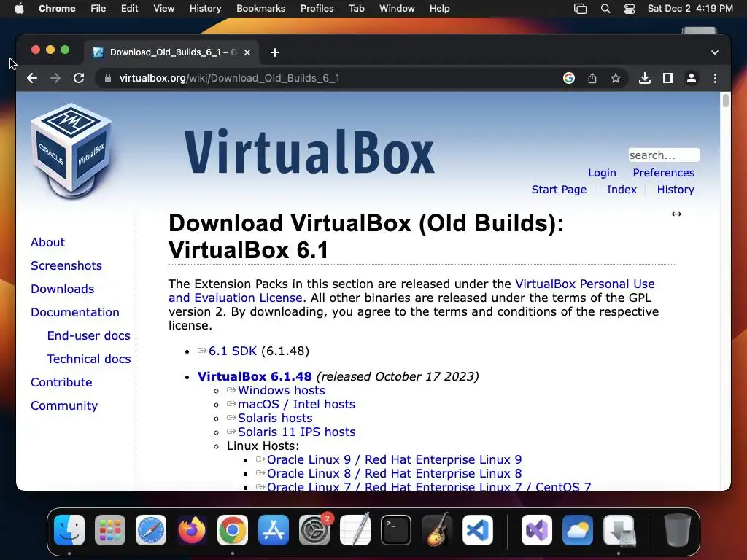
Task: Open About in the sidebar
Action: (x=47, y=242)
